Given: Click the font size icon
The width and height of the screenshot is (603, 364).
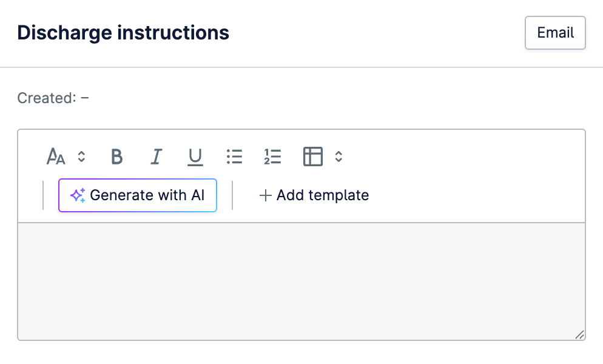Looking at the screenshot, I should [56, 157].
